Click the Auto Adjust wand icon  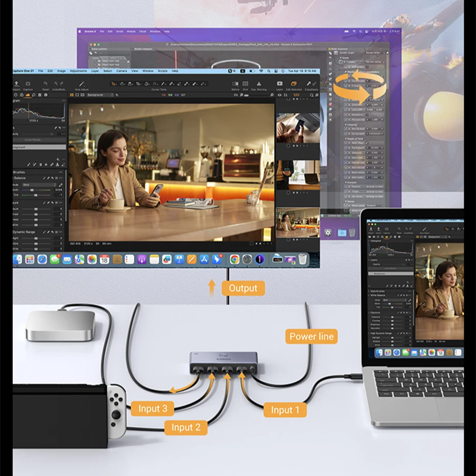pos(81,84)
